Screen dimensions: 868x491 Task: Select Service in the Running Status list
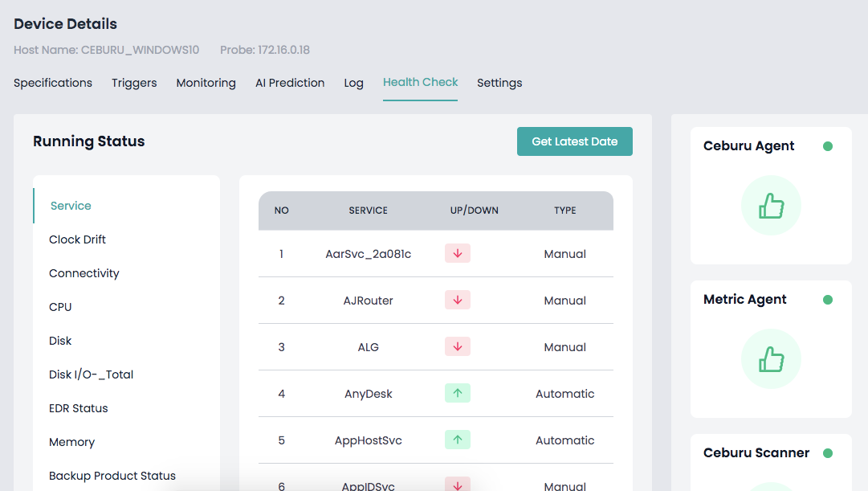tap(71, 206)
